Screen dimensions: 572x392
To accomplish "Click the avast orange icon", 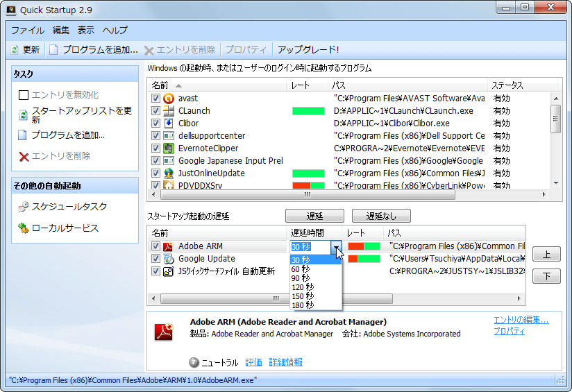I will click(169, 98).
